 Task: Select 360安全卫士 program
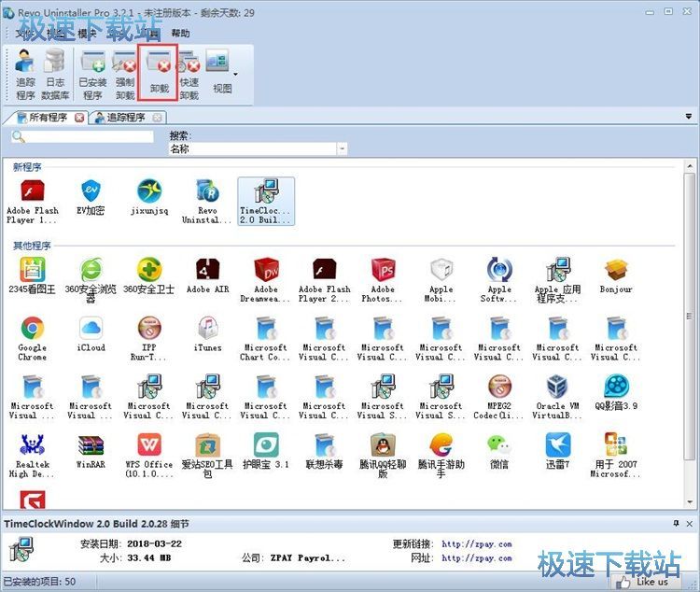(x=149, y=276)
